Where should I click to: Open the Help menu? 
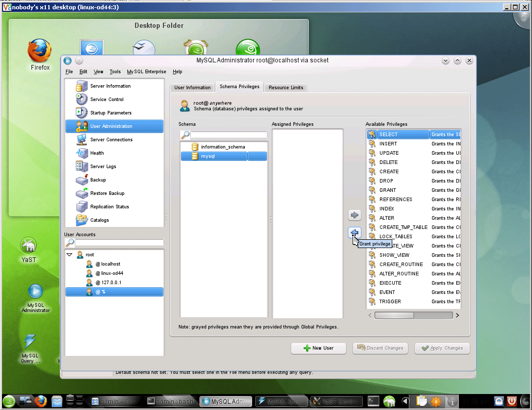[x=177, y=72]
